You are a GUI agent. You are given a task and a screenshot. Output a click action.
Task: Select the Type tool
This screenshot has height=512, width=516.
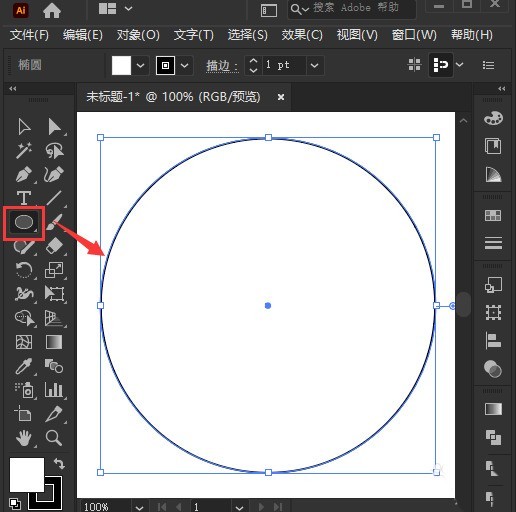(x=24, y=198)
